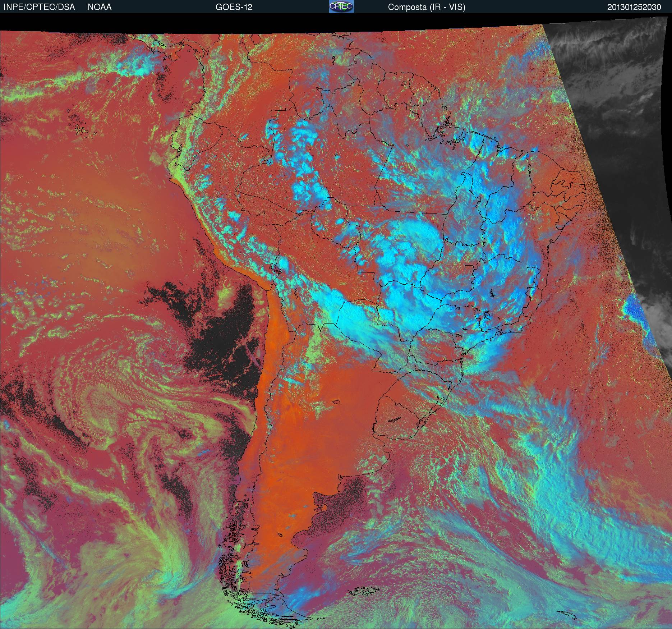Click the 201301252030 timestamp
Viewport: 672px width, 629px height.
point(634,7)
